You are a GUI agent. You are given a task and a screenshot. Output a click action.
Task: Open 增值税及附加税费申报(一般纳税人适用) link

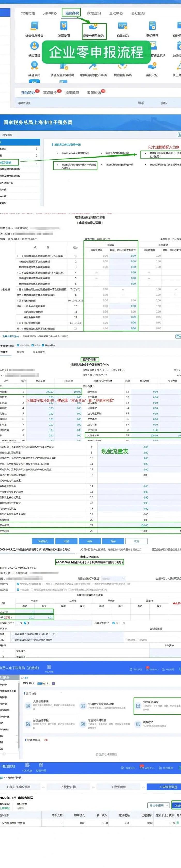coord(79,166)
